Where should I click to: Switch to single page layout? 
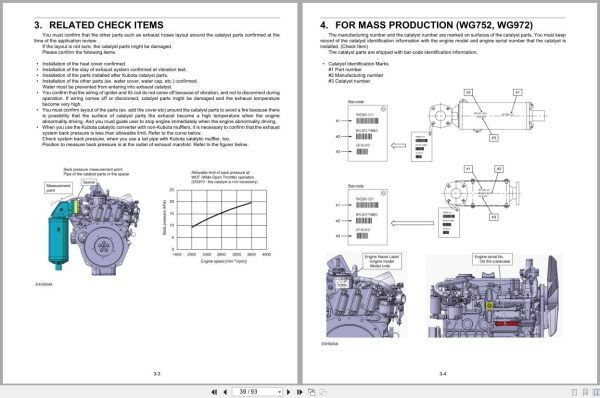tap(574, 392)
